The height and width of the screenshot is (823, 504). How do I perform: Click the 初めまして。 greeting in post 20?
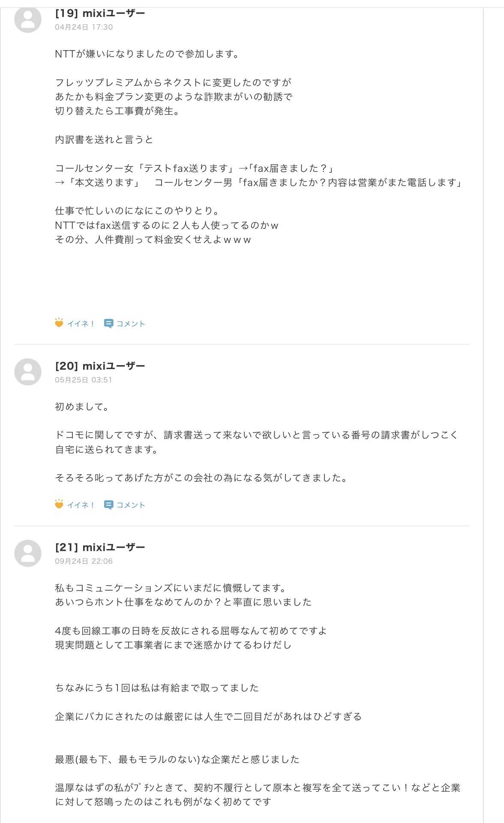[x=82, y=407]
